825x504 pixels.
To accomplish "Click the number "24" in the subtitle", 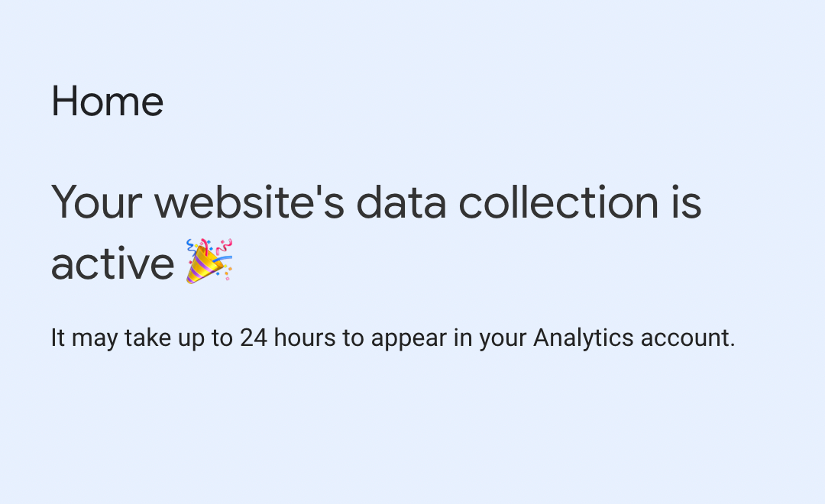I will coord(253,338).
